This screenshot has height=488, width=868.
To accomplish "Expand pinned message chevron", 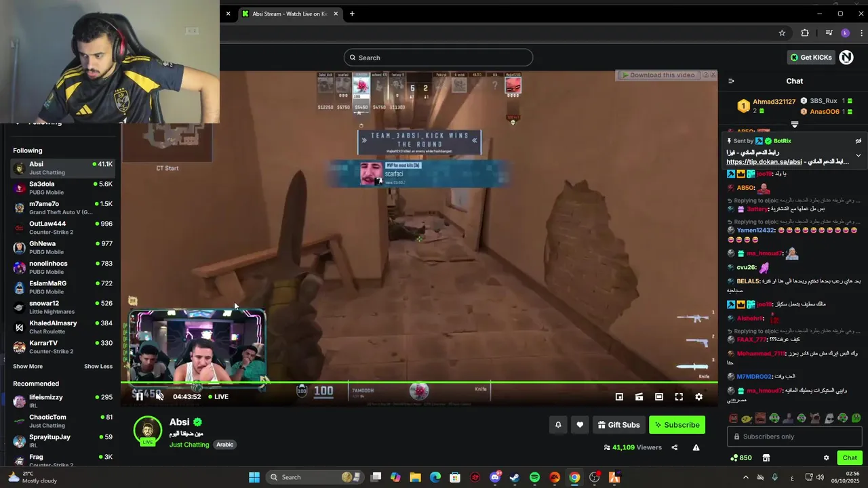I will tap(858, 155).
